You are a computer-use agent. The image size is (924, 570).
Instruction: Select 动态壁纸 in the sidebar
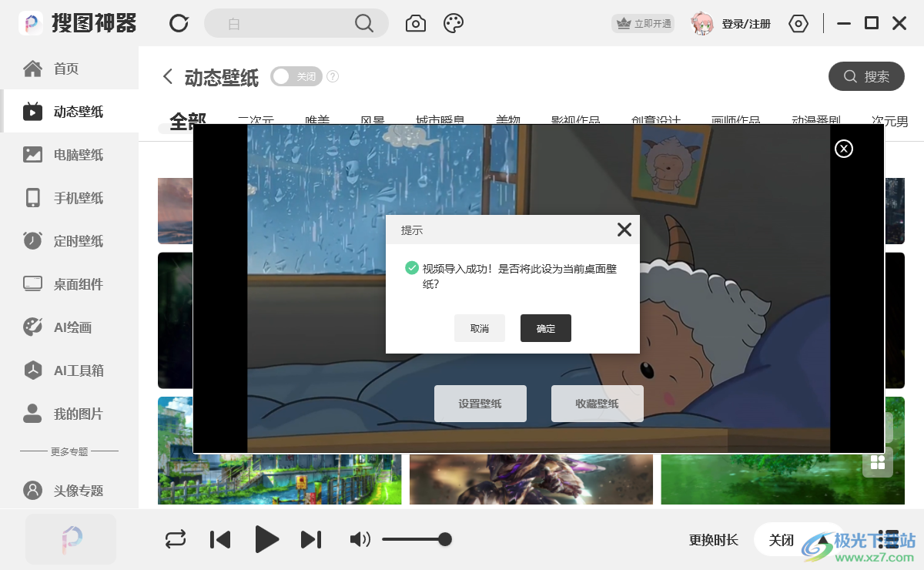(x=69, y=112)
